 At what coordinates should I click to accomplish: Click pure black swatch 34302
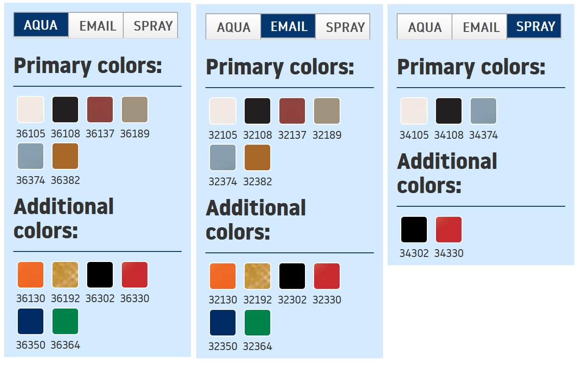(x=414, y=230)
